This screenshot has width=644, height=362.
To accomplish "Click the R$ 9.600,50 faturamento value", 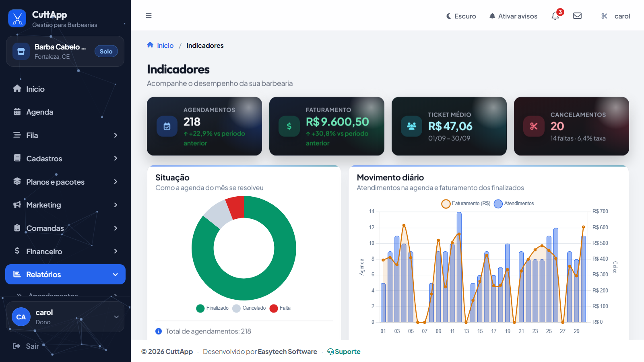I will coord(337,121).
